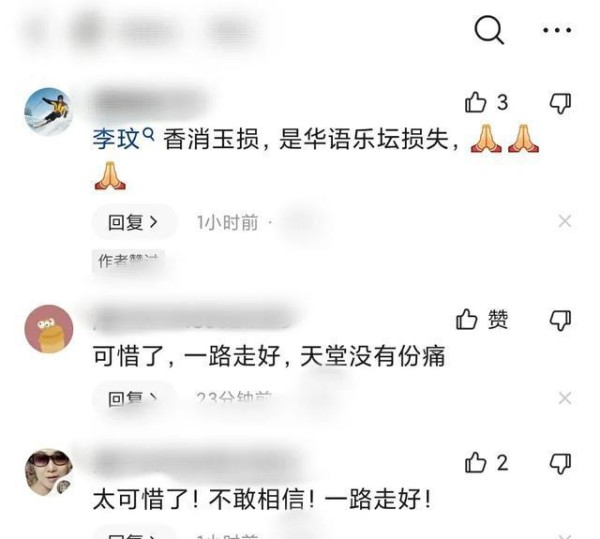Like the 香消玉损 comment with 3 likes
Image resolution: width=600 pixels, height=539 pixels.
click(x=486, y=102)
